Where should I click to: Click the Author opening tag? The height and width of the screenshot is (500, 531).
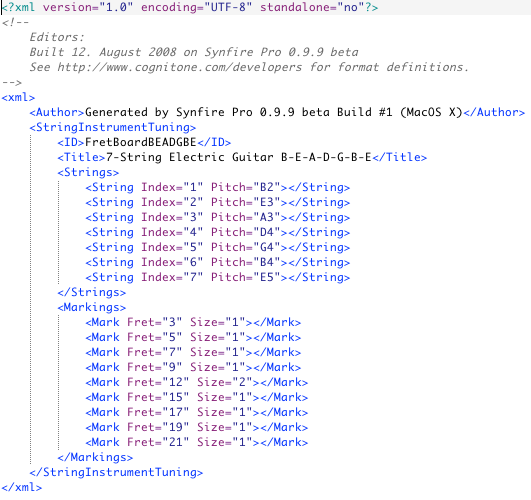[x=57, y=112]
